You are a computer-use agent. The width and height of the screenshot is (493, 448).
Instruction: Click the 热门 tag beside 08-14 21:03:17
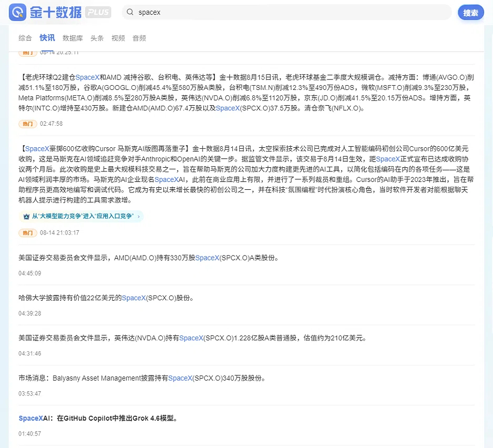click(x=28, y=233)
